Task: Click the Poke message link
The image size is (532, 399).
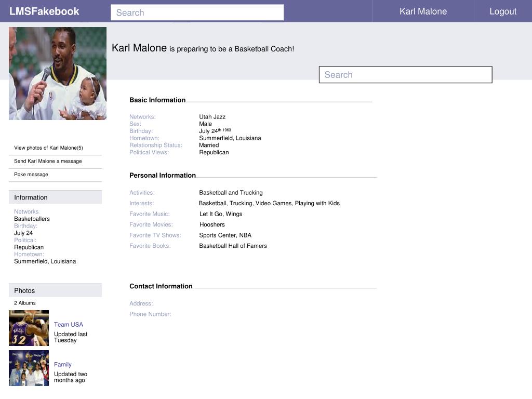Action: pos(31,175)
